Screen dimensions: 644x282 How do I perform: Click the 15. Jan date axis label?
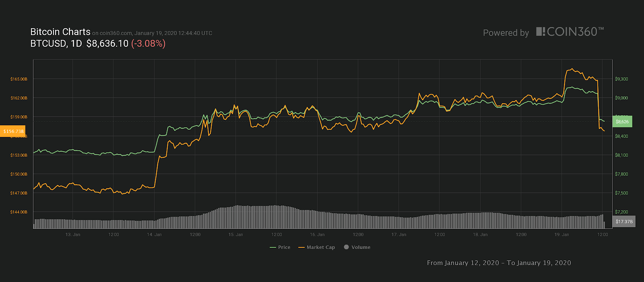(x=235, y=234)
